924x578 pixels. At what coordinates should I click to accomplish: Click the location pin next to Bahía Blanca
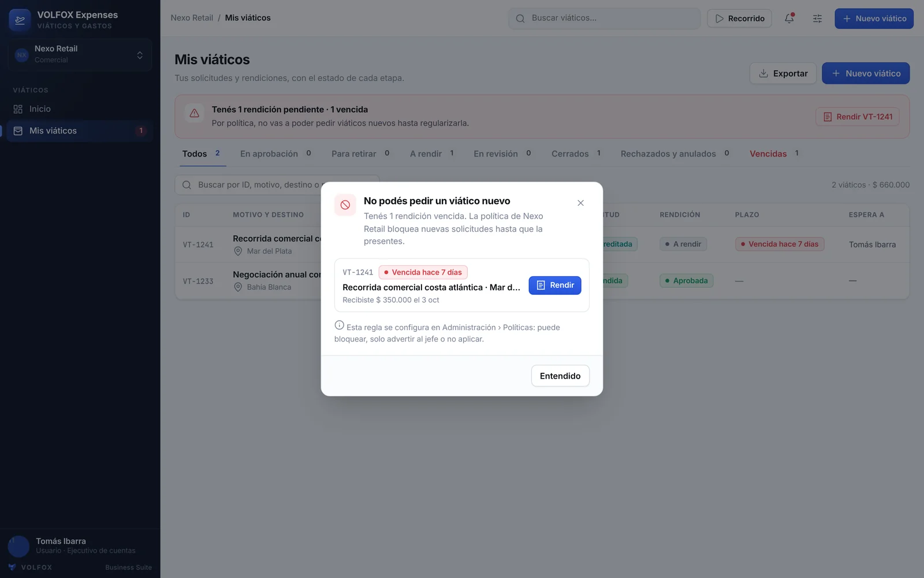pyautogui.click(x=238, y=287)
